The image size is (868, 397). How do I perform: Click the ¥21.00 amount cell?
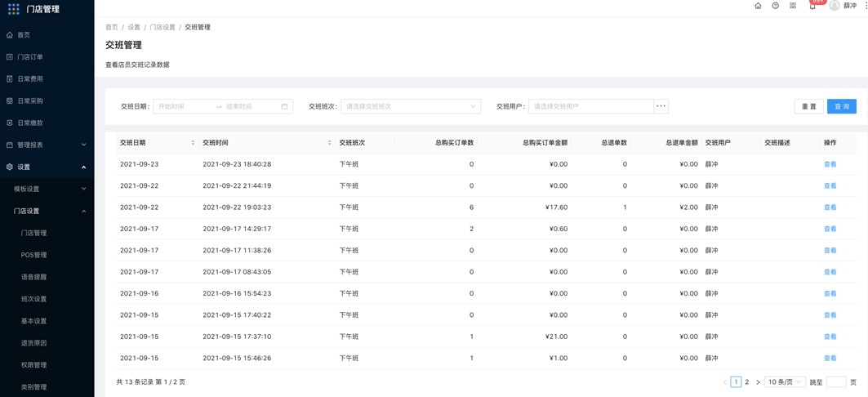(x=556, y=337)
